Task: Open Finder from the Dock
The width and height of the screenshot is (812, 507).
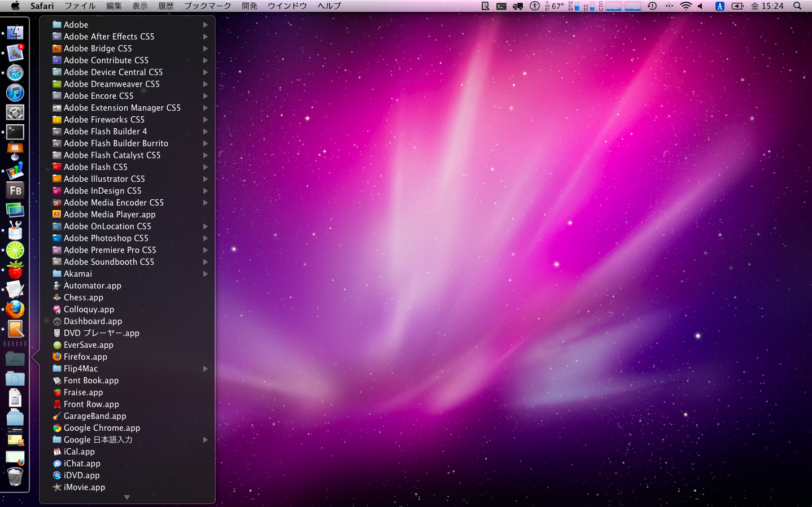Action: (15, 33)
